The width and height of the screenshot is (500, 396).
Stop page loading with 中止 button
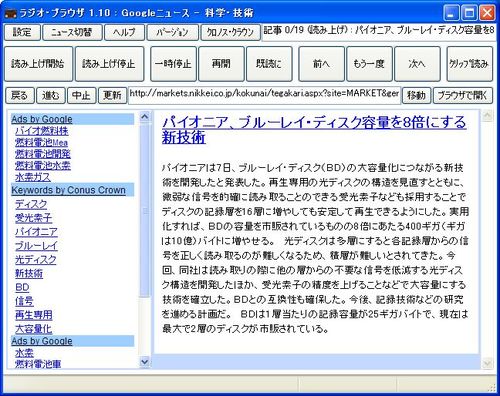click(x=82, y=96)
